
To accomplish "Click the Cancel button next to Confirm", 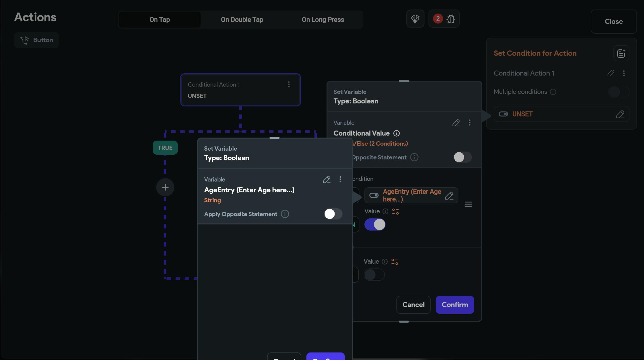I will point(413,305).
